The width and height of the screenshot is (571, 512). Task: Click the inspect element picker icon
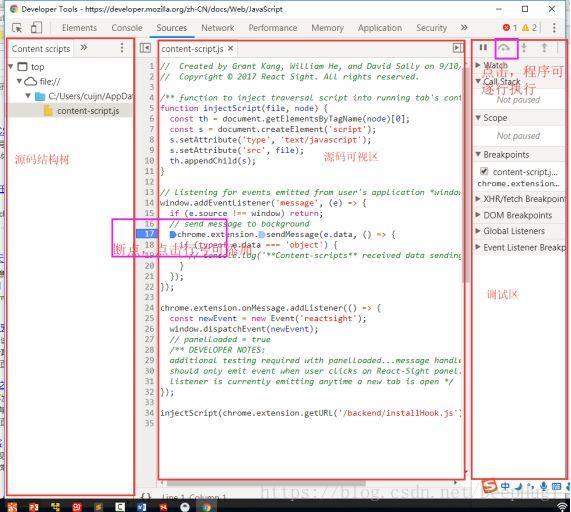coord(17,28)
